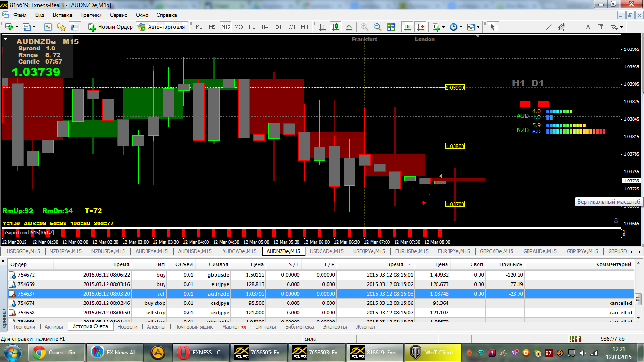Switch chart to line chart mode

[349, 27]
